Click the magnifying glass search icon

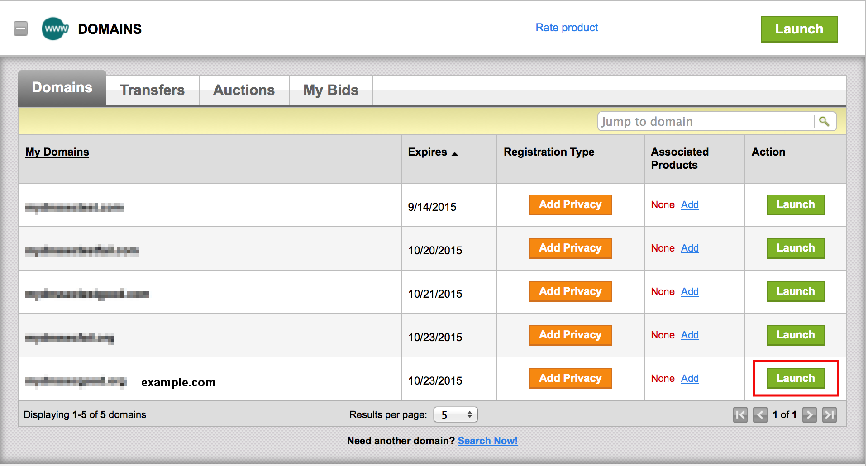(824, 121)
